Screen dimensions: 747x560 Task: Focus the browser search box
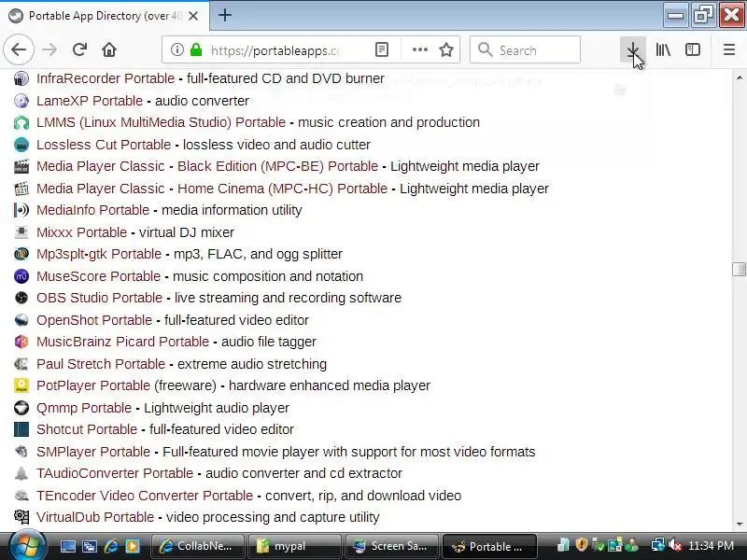[x=525, y=49]
